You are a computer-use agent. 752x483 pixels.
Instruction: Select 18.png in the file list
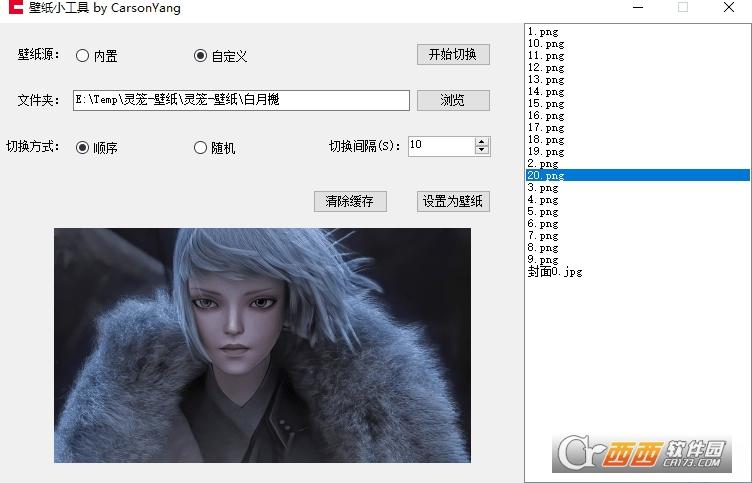click(x=637, y=140)
